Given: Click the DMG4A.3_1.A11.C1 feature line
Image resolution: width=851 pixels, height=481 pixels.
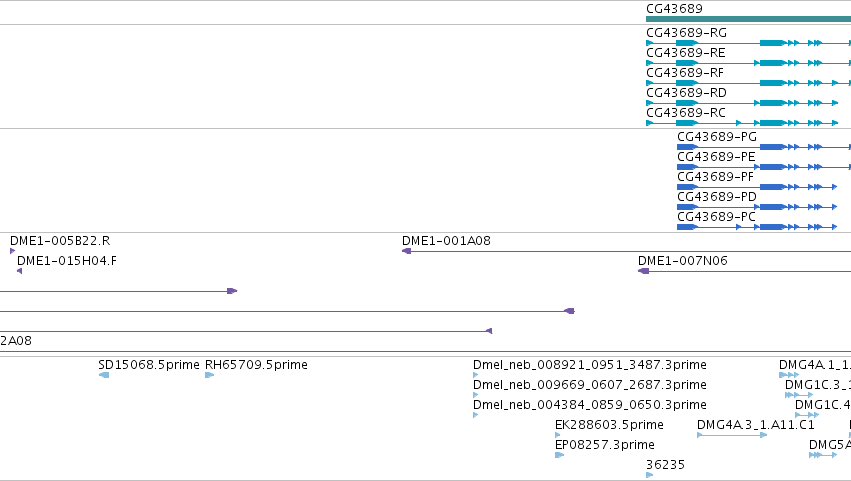Looking at the screenshot, I should coord(732,435).
